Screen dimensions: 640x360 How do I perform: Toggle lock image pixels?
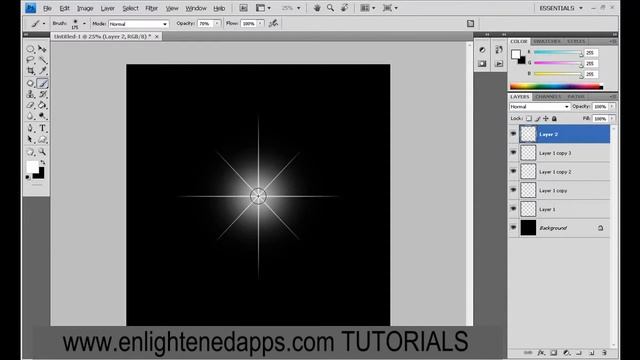[x=538, y=118]
